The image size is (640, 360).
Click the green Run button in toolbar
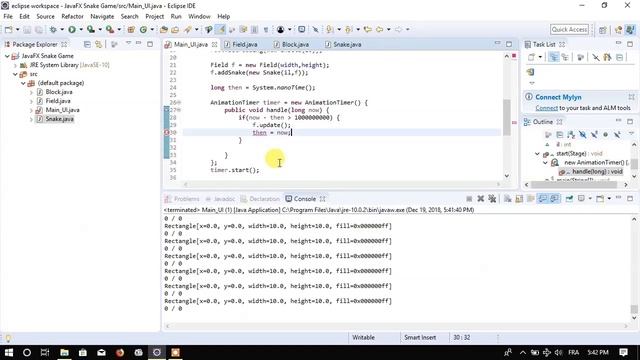(72, 29)
